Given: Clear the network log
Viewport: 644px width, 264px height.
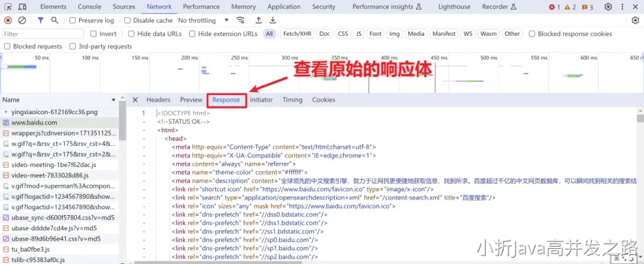Looking at the screenshot, I should coord(22,21).
